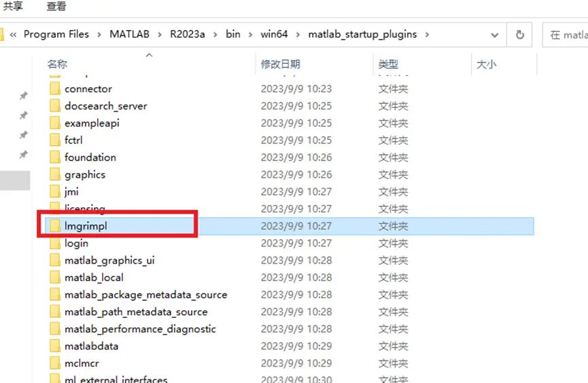Select the matlab_performance_diagnostic folder name
This screenshot has height=383, width=588.
click(x=140, y=329)
